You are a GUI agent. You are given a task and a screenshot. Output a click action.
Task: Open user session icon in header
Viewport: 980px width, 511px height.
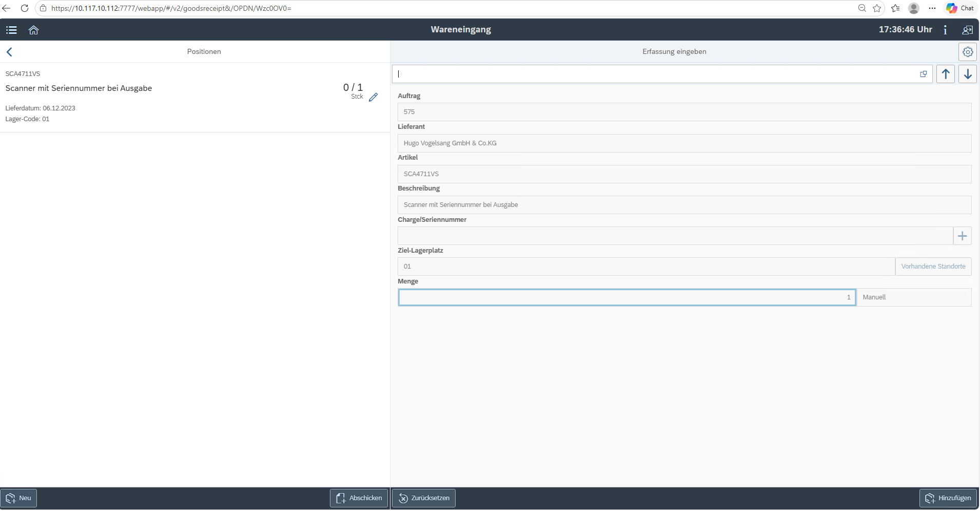click(x=968, y=30)
